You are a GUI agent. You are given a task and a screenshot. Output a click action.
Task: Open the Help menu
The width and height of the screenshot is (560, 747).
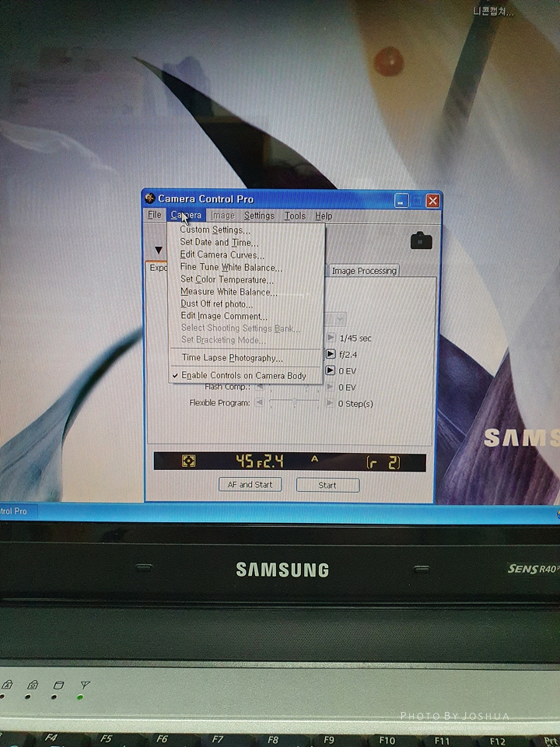pyautogui.click(x=324, y=216)
